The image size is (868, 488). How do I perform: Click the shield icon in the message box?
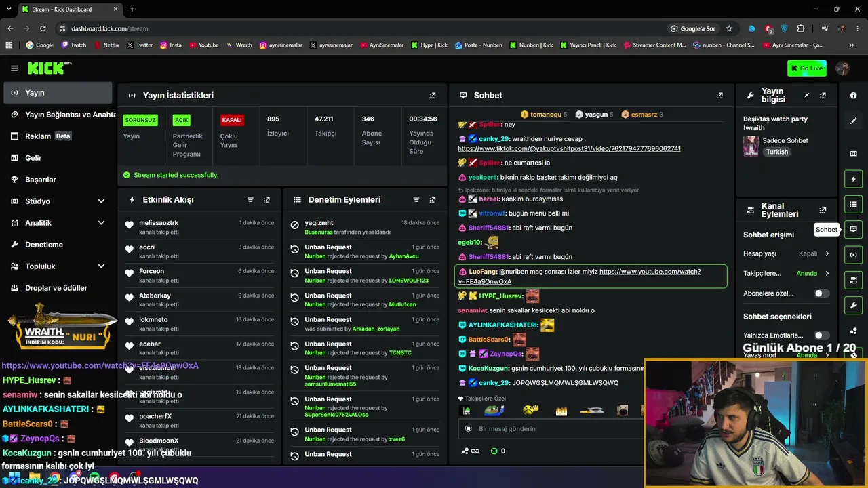tap(468, 429)
